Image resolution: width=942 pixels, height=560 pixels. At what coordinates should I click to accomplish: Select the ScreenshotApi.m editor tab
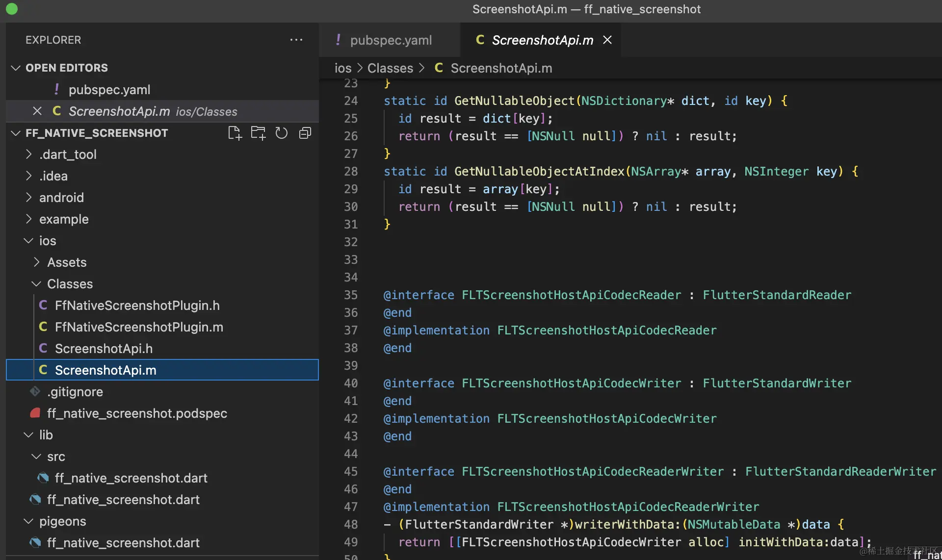click(542, 40)
